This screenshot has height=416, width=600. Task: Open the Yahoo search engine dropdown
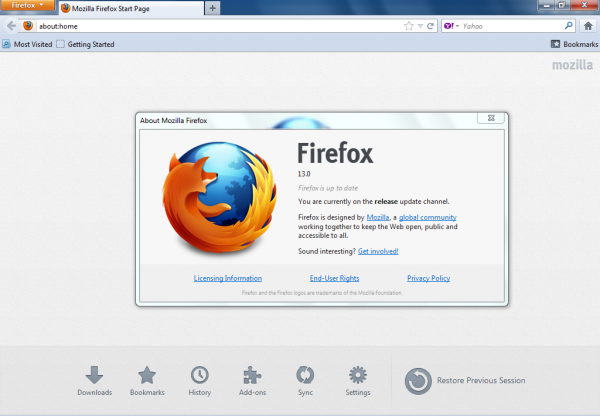451,26
